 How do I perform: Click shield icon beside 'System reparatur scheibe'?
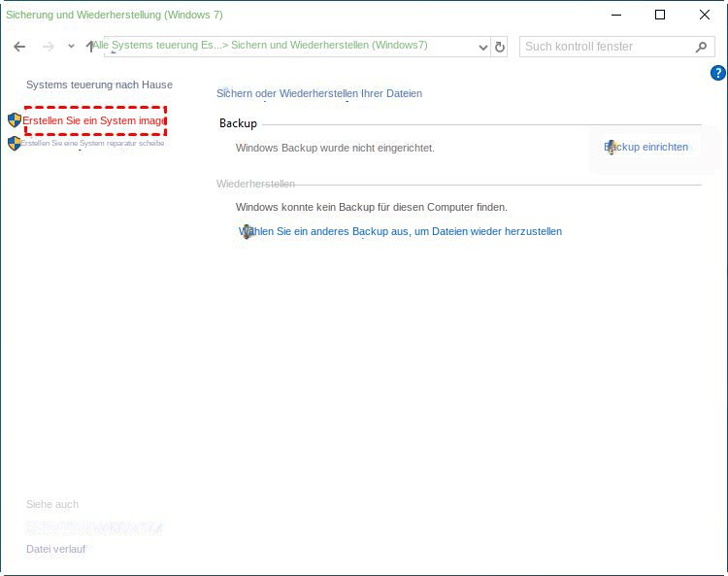point(15,143)
